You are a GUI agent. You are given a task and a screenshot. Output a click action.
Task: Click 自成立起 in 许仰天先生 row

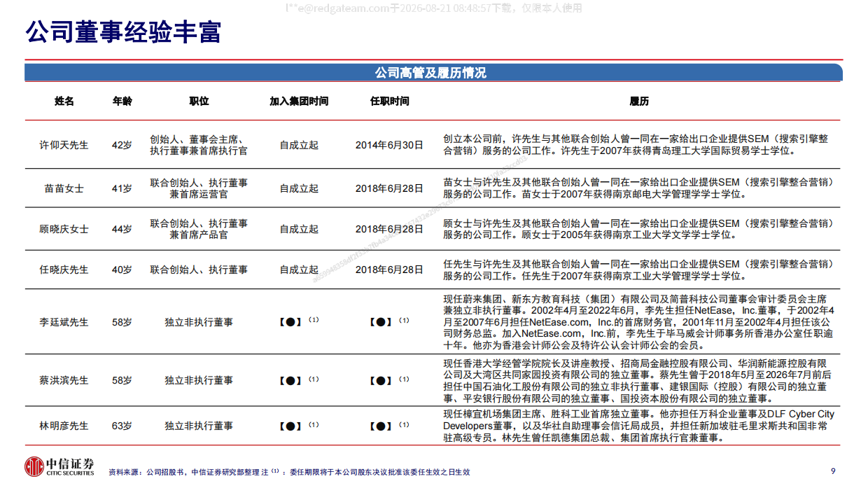(299, 145)
